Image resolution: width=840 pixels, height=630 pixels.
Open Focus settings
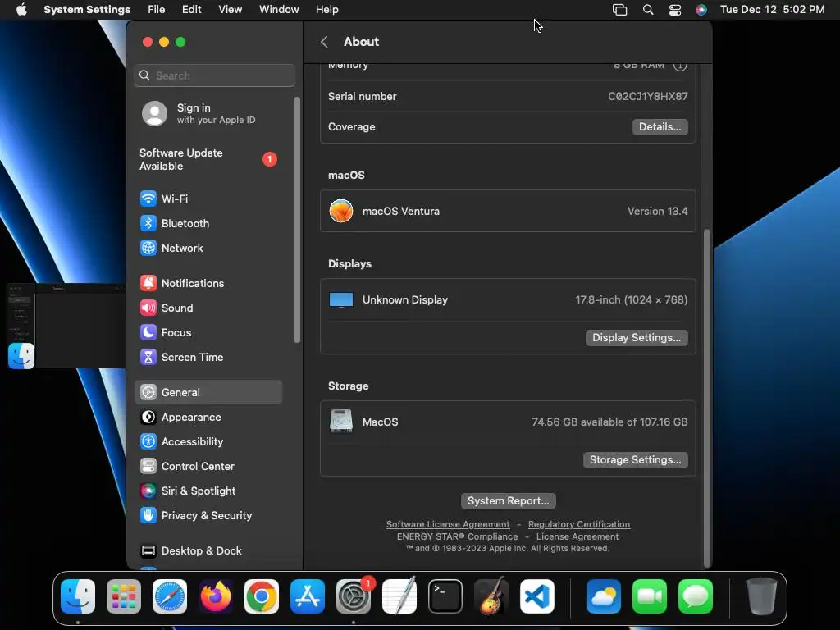tap(208, 333)
